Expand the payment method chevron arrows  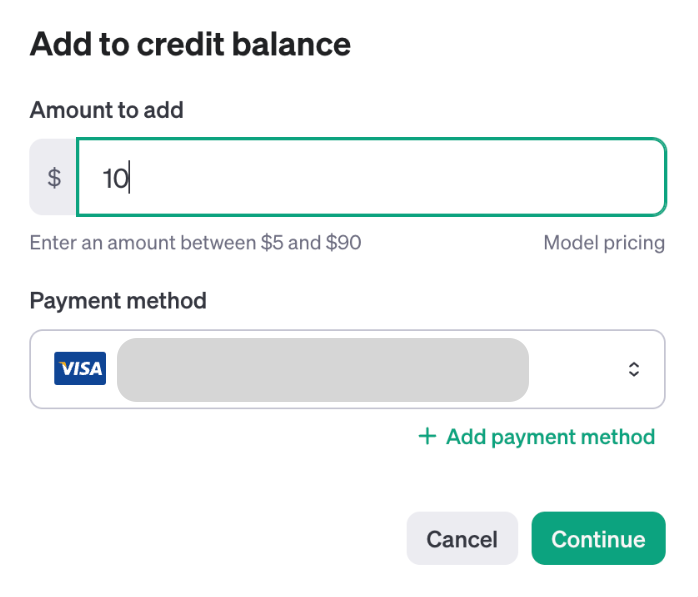click(x=633, y=369)
